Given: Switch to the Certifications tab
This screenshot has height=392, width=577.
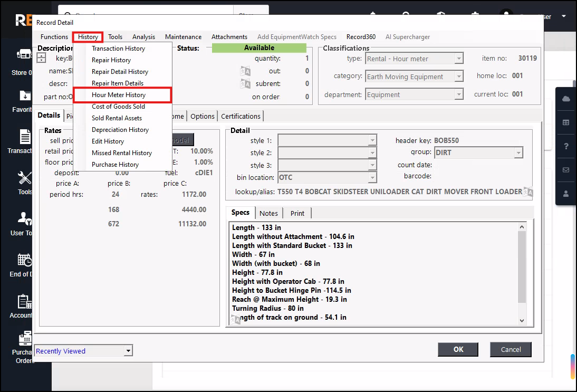Looking at the screenshot, I should 241,116.
